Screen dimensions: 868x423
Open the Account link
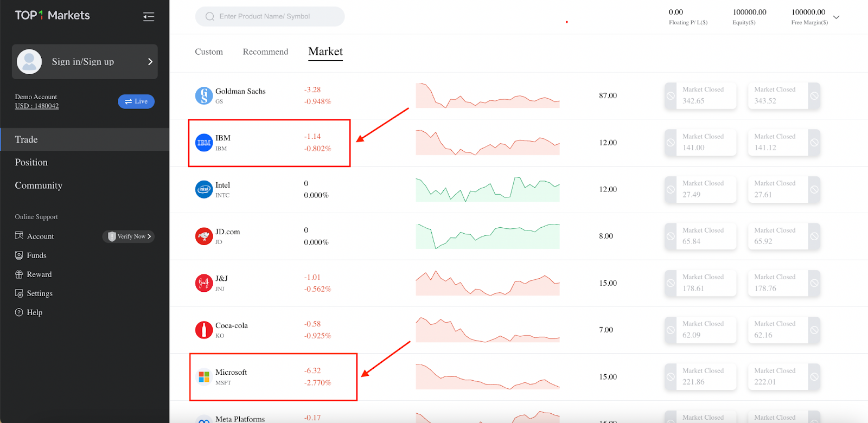pos(40,236)
